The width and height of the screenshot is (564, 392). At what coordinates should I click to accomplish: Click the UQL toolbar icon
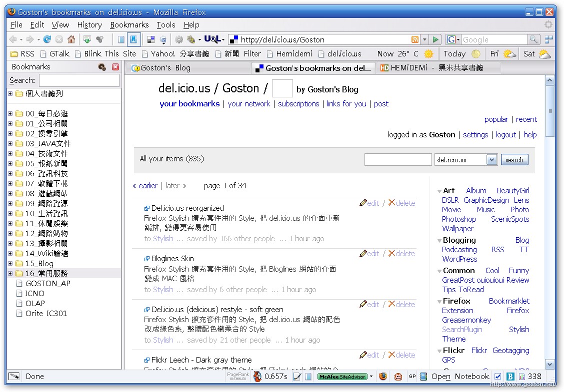click(212, 39)
